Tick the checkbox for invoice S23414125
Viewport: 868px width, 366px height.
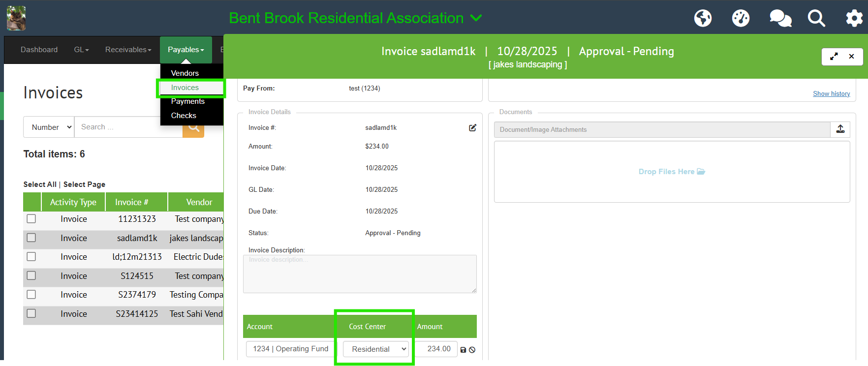coord(31,313)
